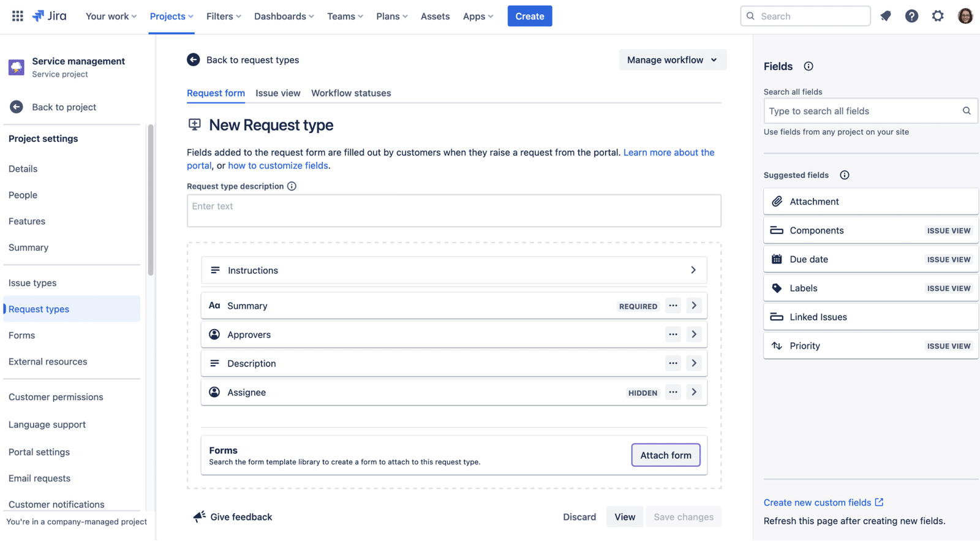Click the help question mark icon

tap(911, 16)
